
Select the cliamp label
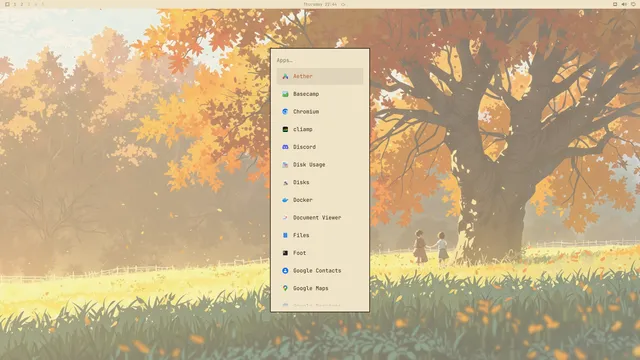pos(302,129)
